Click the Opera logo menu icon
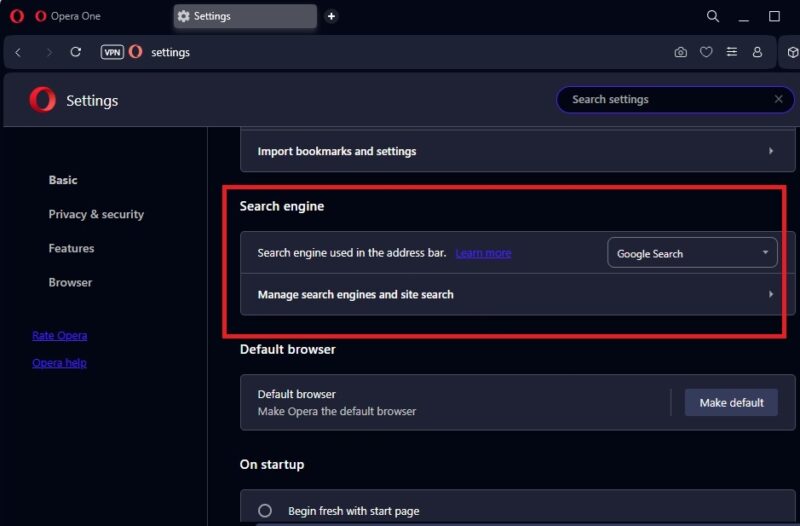Image resolution: width=800 pixels, height=526 pixels. click(x=17, y=16)
